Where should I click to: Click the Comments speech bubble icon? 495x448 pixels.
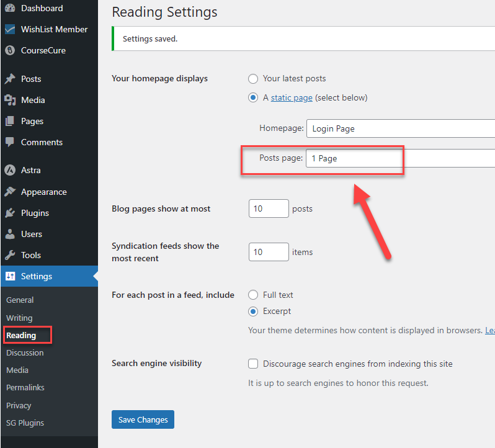(10, 142)
